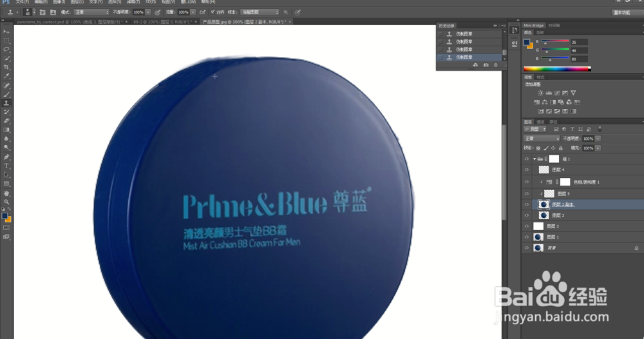Open the brush preset picker arrow
644x339 pixels.
point(33,12)
